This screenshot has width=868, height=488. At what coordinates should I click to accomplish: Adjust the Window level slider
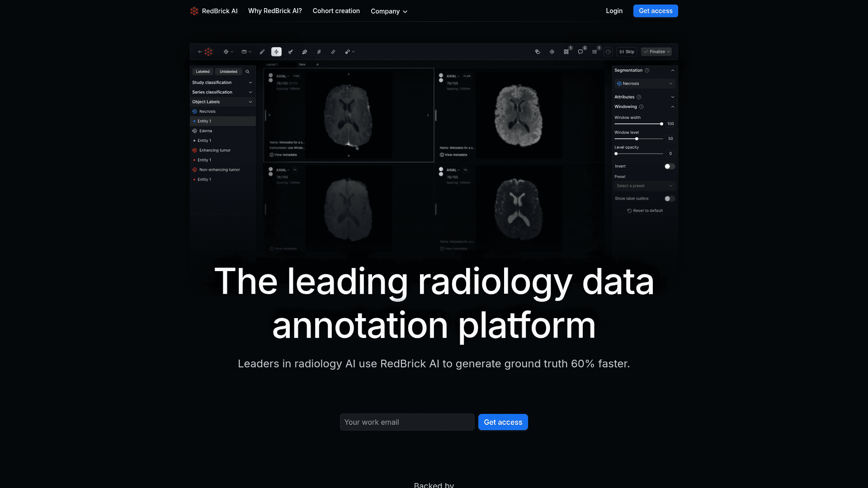point(638,139)
